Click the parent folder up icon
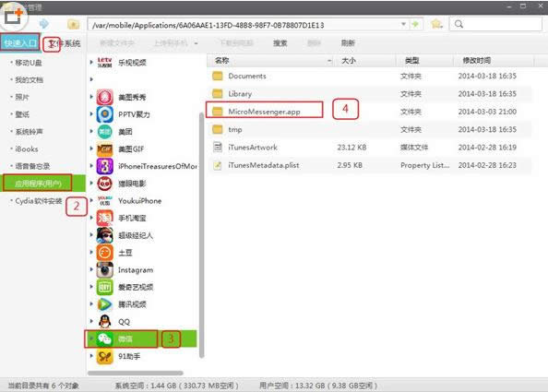This screenshot has height=392, width=548. tap(74, 24)
